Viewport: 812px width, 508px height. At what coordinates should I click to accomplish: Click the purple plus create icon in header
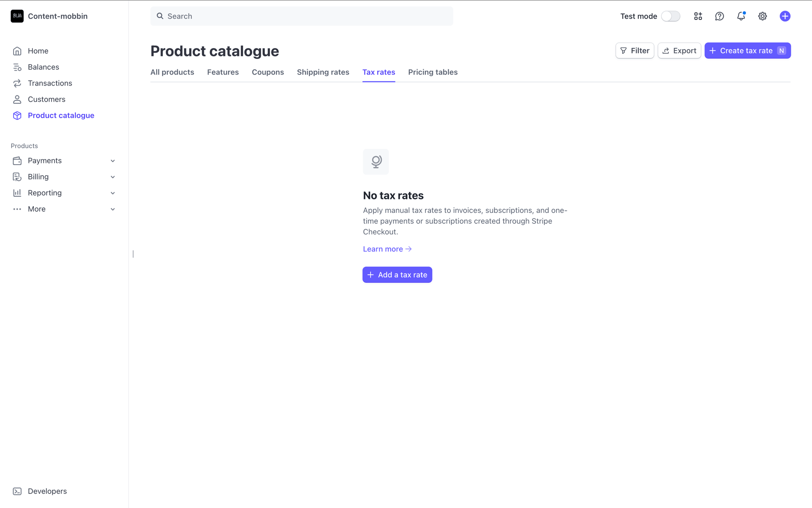click(785, 16)
